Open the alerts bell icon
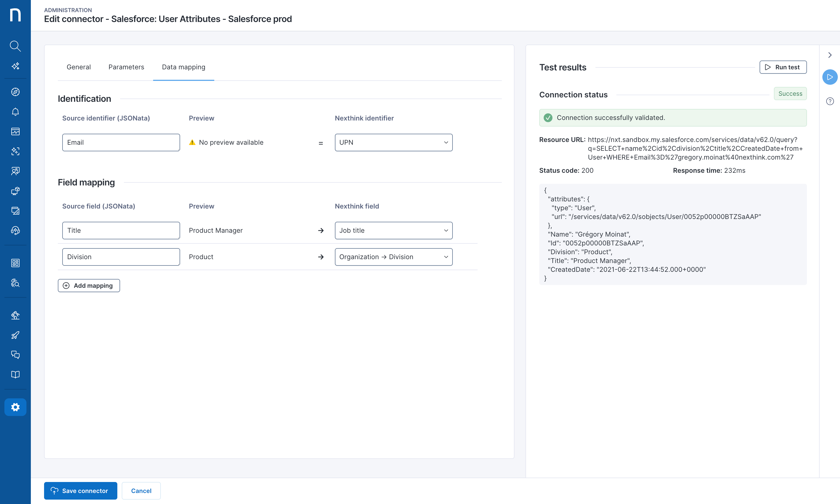The height and width of the screenshot is (504, 840). 15,112
